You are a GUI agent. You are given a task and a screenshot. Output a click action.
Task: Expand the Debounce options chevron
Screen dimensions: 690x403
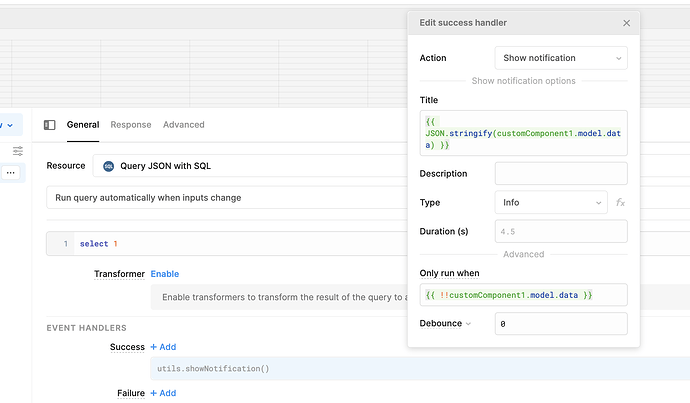[468, 324]
